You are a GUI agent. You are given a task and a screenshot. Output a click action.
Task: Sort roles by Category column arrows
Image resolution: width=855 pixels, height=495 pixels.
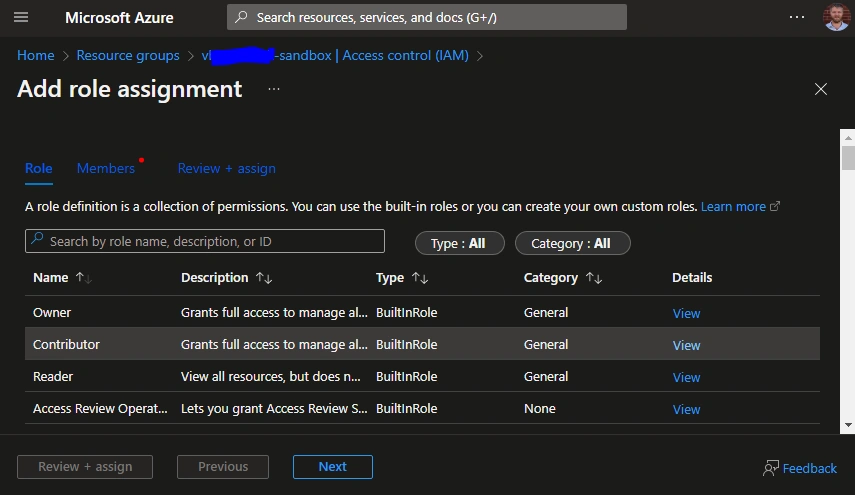click(x=594, y=277)
